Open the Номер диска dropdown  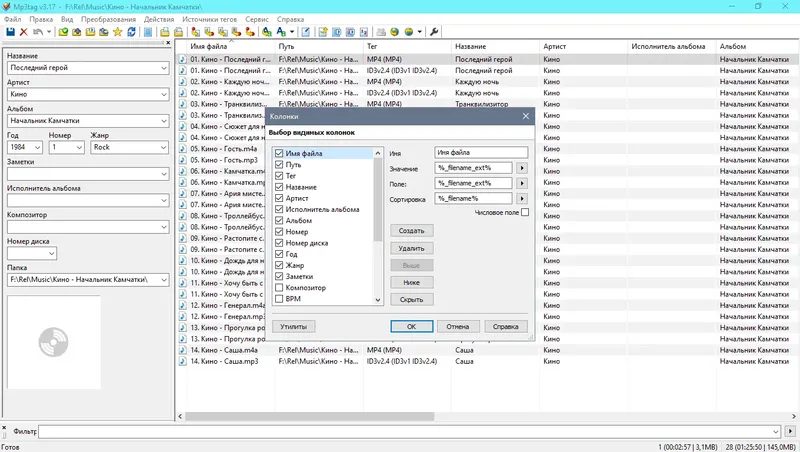coord(52,254)
